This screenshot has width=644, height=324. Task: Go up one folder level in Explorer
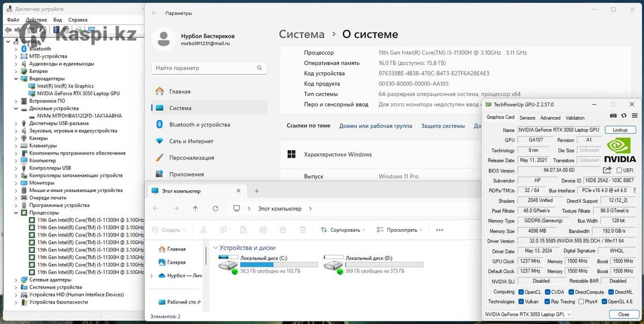click(195, 209)
